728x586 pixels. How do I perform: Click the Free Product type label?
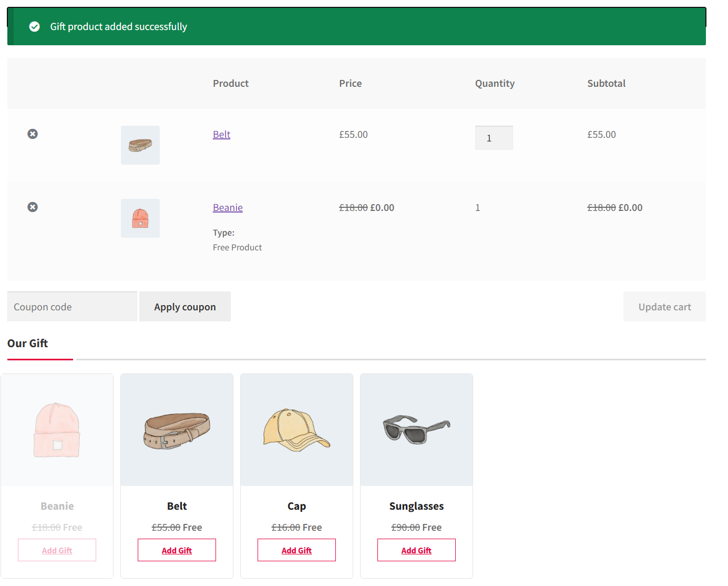237,248
